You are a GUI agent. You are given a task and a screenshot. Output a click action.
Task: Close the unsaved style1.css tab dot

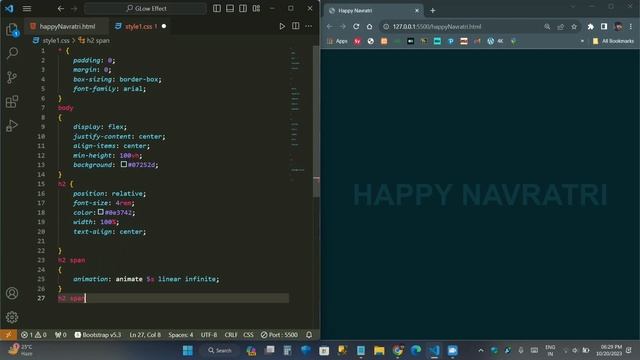pyautogui.click(x=164, y=26)
